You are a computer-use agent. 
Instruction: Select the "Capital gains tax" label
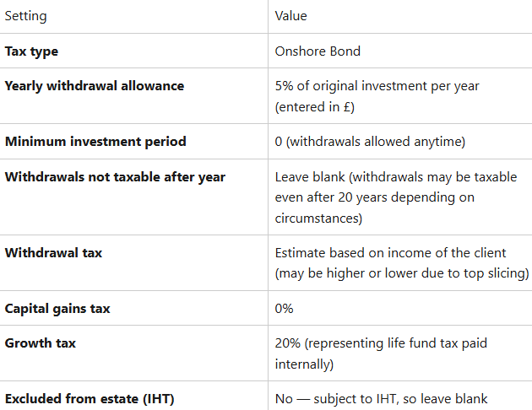[x=57, y=309]
